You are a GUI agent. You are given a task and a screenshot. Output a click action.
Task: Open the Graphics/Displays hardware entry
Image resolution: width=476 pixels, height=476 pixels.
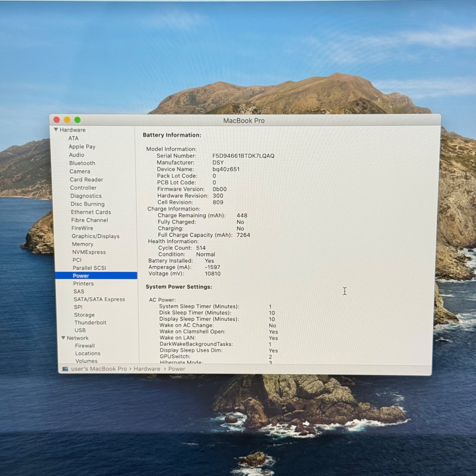(96, 236)
